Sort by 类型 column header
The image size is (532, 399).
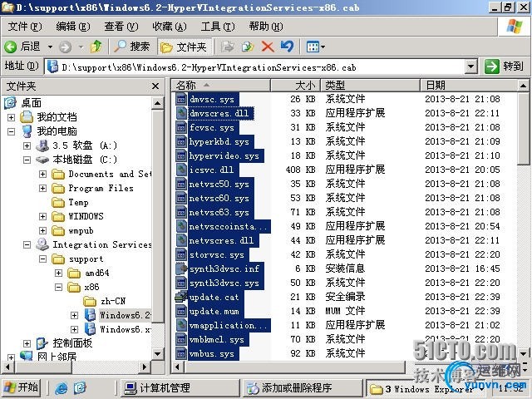pos(370,85)
